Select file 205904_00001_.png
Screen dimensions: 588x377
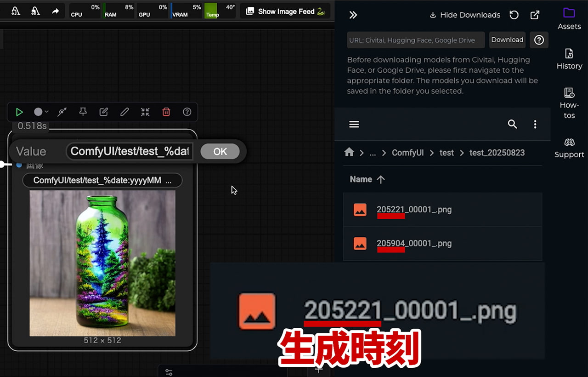pyautogui.click(x=414, y=244)
